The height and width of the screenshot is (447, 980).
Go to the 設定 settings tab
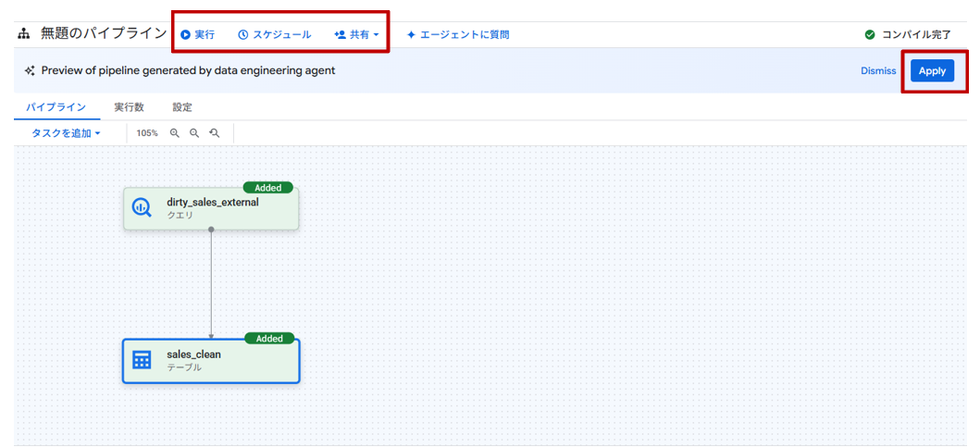point(182,107)
